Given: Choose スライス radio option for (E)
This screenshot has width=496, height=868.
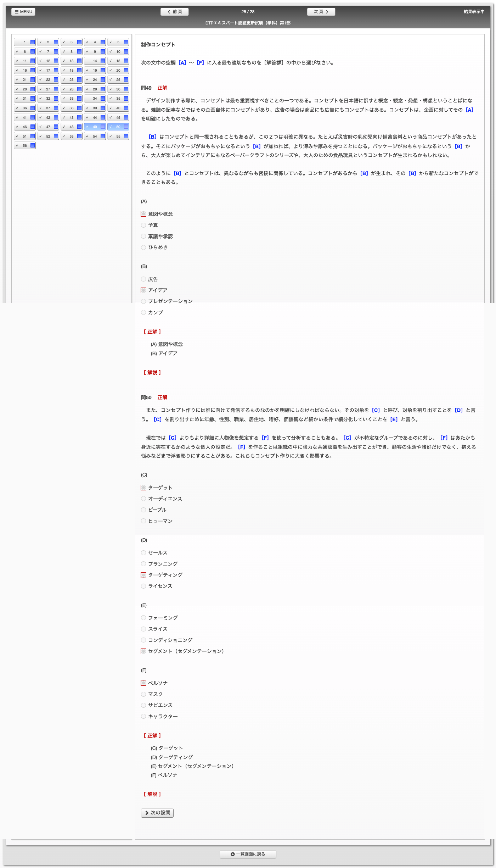Looking at the screenshot, I should pos(143,629).
